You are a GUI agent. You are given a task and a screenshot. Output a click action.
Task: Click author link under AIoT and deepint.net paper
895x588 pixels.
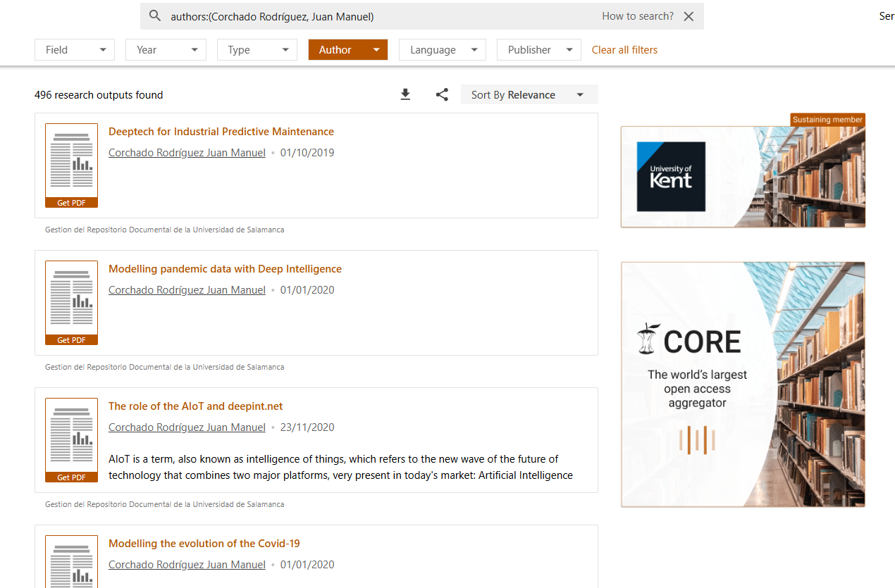[x=187, y=427]
